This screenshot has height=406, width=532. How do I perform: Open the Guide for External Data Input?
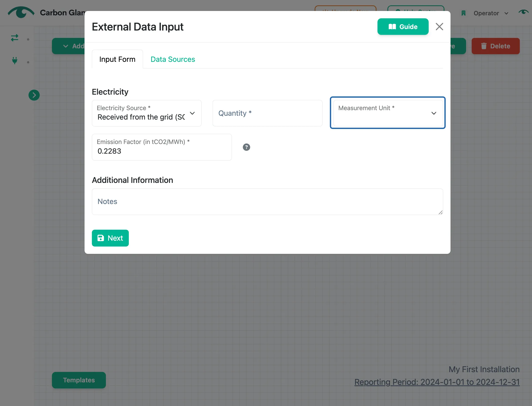(x=403, y=27)
